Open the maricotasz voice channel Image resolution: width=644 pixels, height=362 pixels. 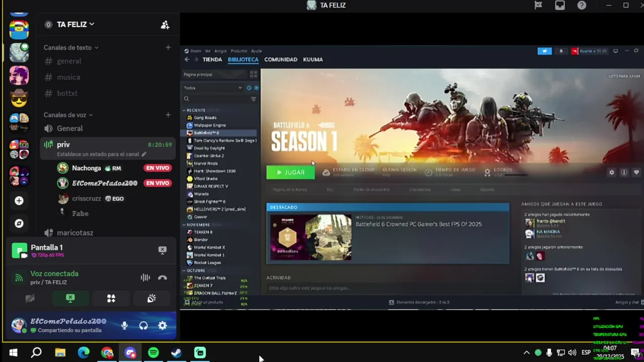[75, 233]
